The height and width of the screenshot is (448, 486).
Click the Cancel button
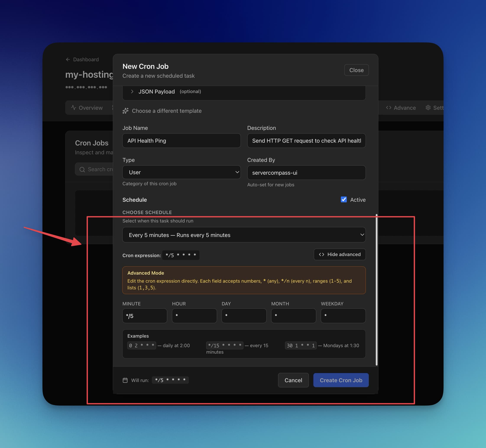pyautogui.click(x=293, y=380)
